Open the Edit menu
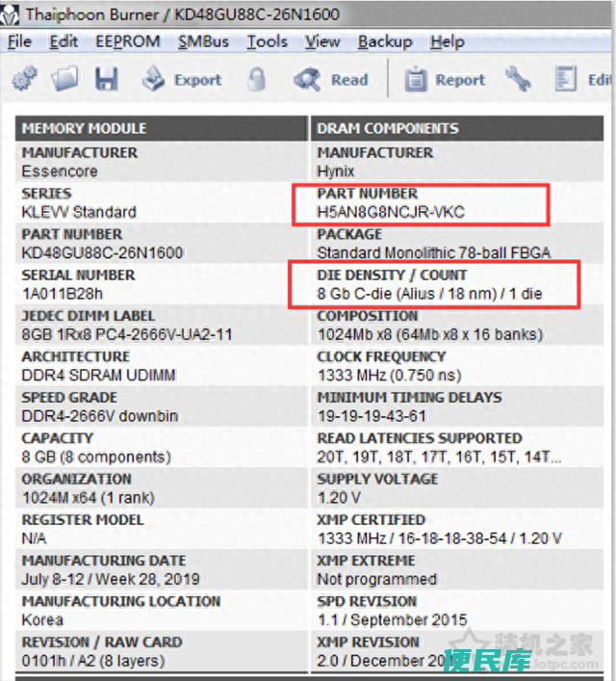This screenshot has height=681, width=616. 64,41
